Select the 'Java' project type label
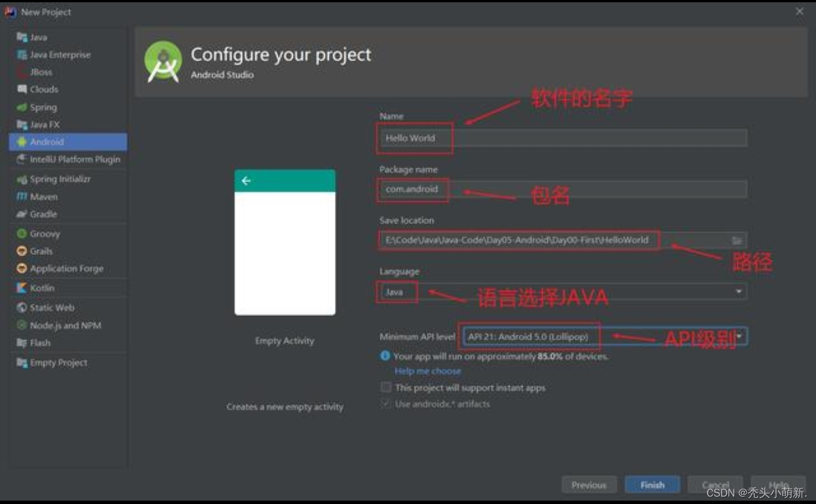The image size is (816, 504). [39, 37]
